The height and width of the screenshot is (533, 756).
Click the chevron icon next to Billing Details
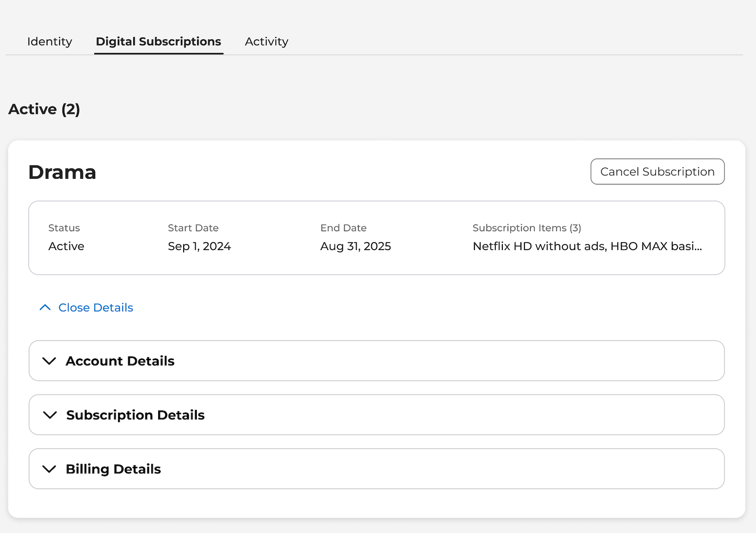49,469
